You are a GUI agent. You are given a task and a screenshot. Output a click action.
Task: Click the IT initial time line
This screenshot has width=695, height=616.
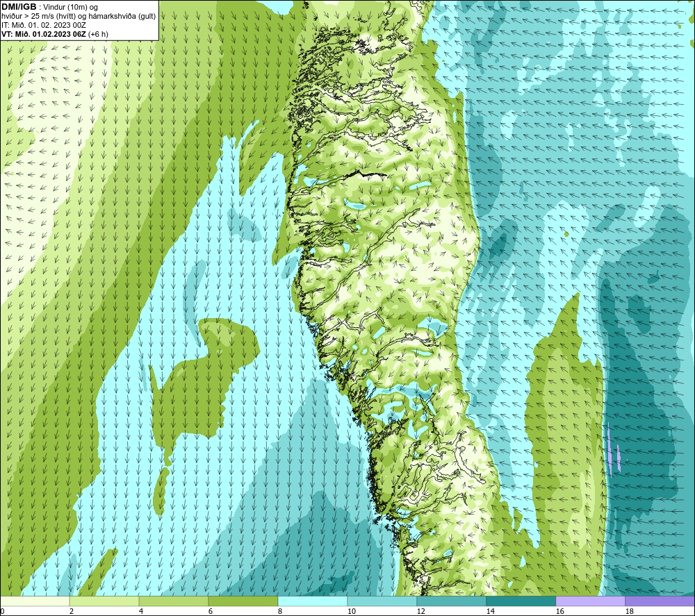pyautogui.click(x=43, y=25)
